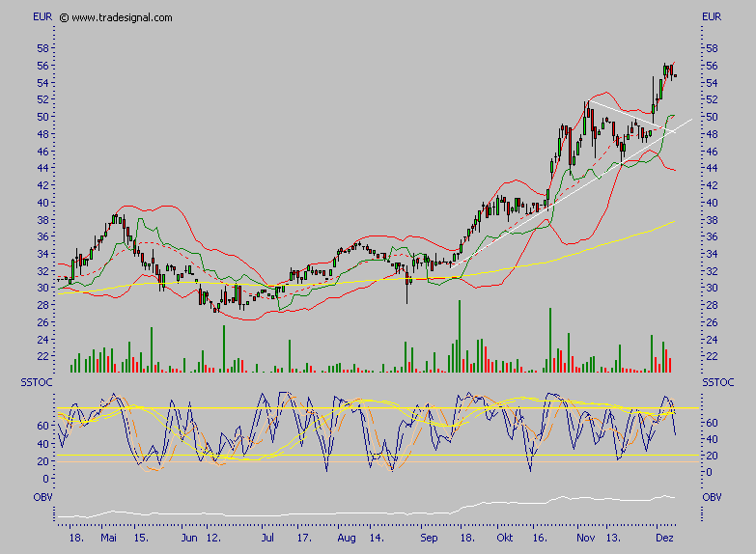The width and height of the screenshot is (756, 554).
Task: Click the 18. date label before Mai
Action: (x=76, y=538)
